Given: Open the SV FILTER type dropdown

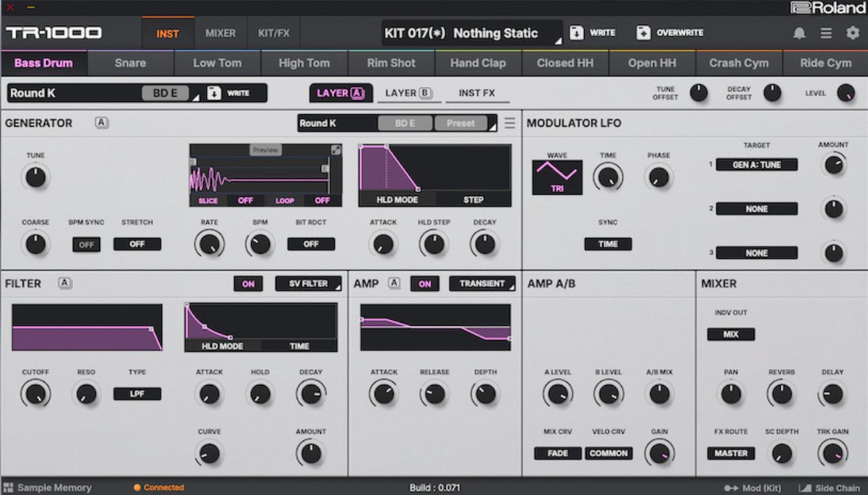Looking at the screenshot, I should coord(309,283).
